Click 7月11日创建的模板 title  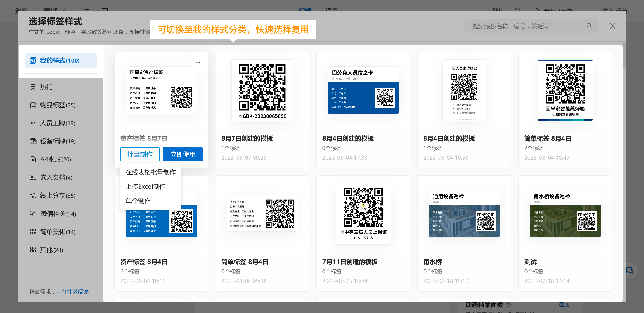click(350, 262)
